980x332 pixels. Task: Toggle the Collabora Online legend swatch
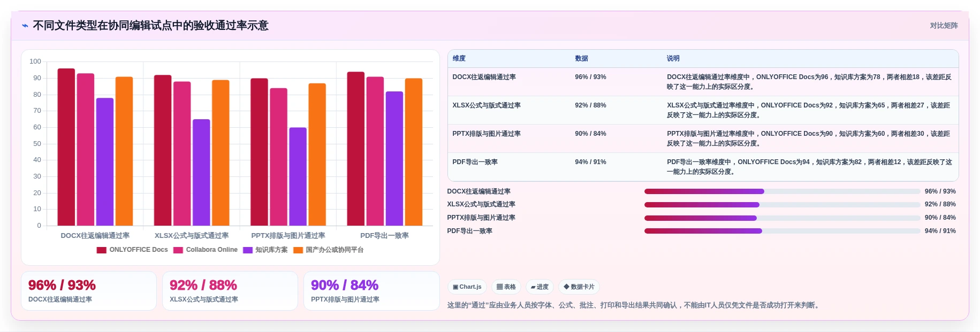tap(178, 250)
